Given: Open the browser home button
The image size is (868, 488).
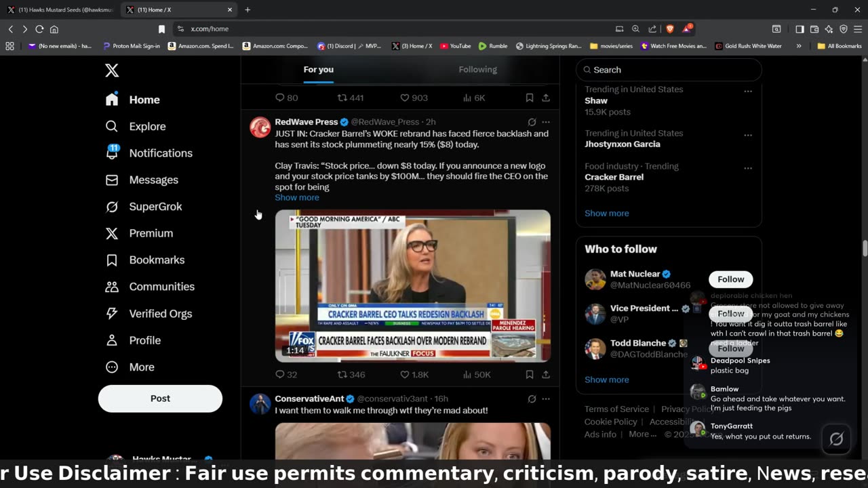Looking at the screenshot, I should point(54,28).
